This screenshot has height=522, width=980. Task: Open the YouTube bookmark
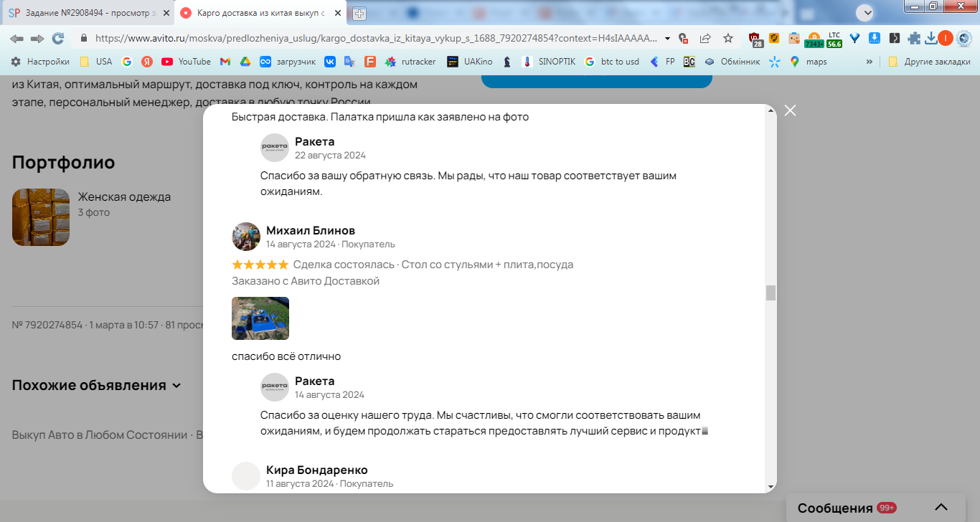pyautogui.click(x=186, y=62)
